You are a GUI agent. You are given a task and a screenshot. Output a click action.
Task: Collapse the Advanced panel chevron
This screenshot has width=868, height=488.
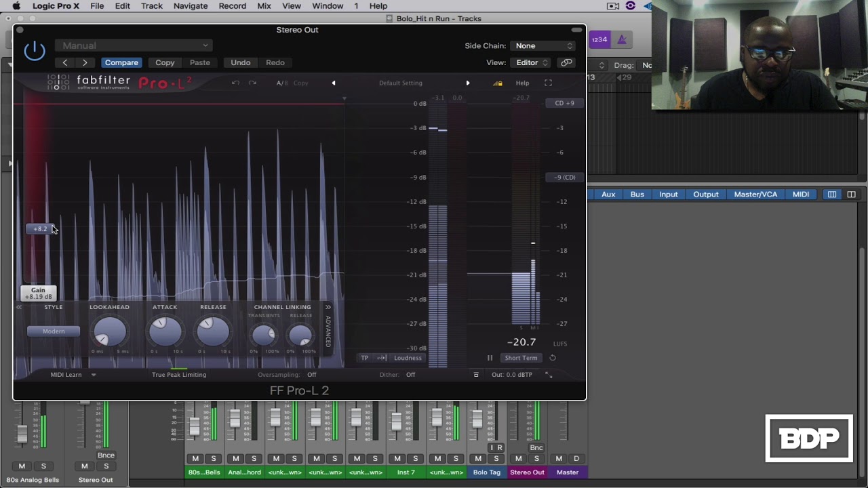click(328, 307)
